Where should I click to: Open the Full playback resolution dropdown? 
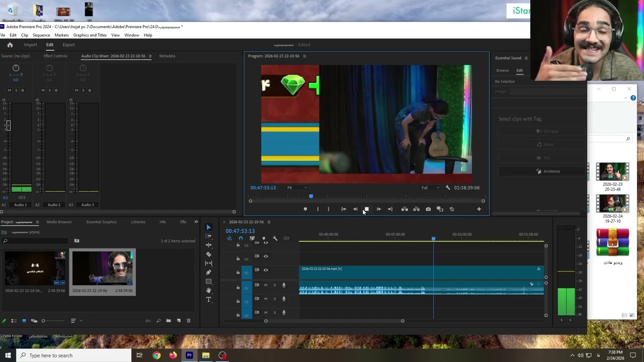(430, 188)
